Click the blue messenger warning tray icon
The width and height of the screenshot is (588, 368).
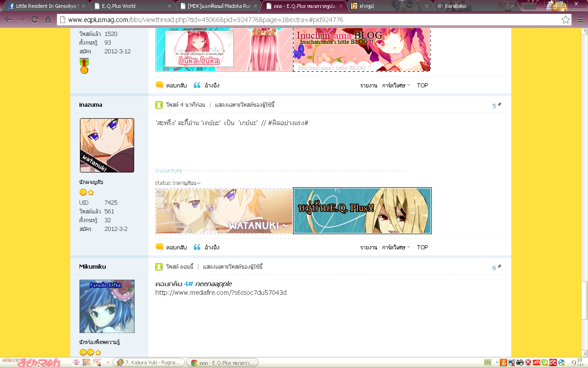pyautogui.click(x=561, y=362)
